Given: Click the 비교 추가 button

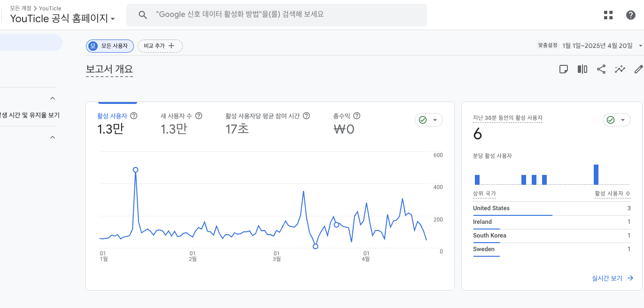Looking at the screenshot, I should pos(160,46).
